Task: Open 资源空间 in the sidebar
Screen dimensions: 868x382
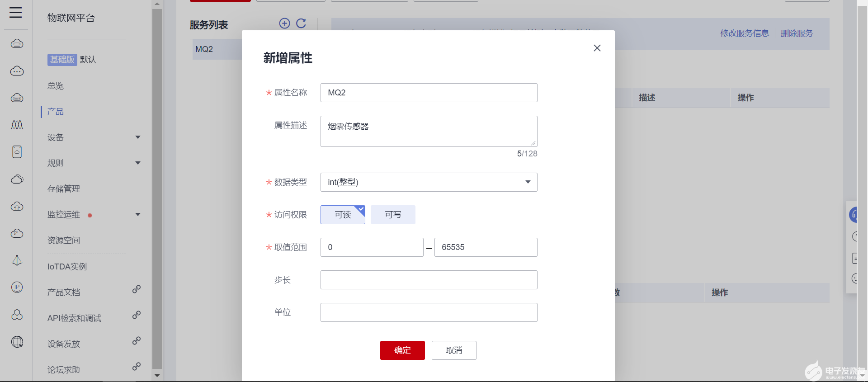Action: [x=64, y=241]
